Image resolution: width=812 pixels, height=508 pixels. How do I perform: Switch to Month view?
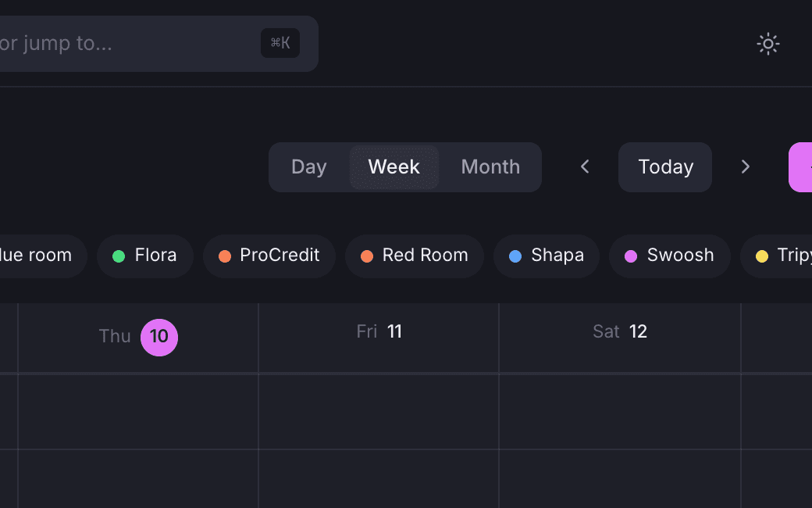coord(490,167)
